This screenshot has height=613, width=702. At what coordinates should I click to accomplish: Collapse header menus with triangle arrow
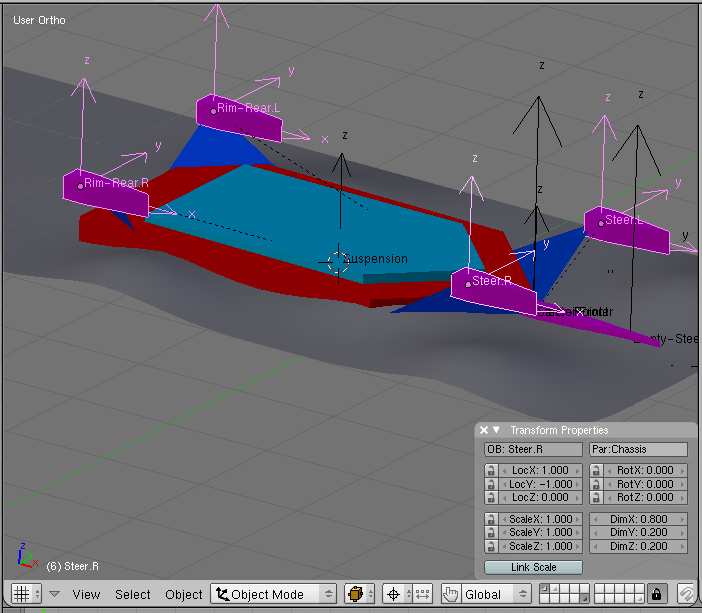point(55,594)
